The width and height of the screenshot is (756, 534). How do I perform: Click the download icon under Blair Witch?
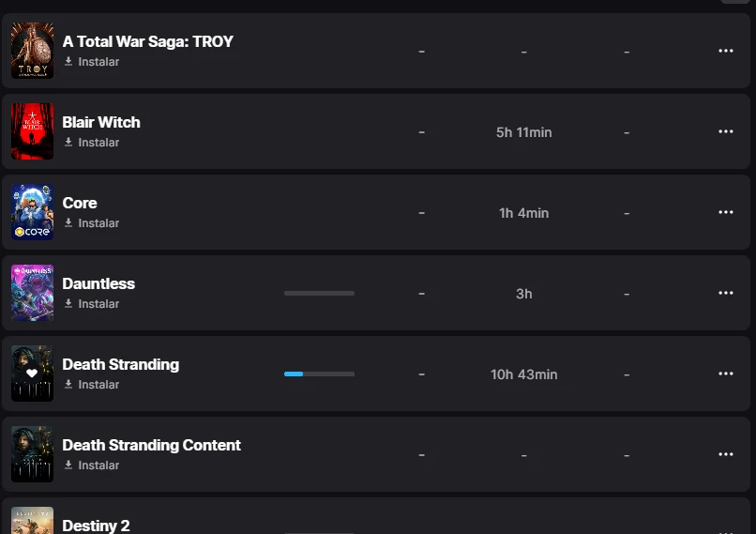click(68, 143)
